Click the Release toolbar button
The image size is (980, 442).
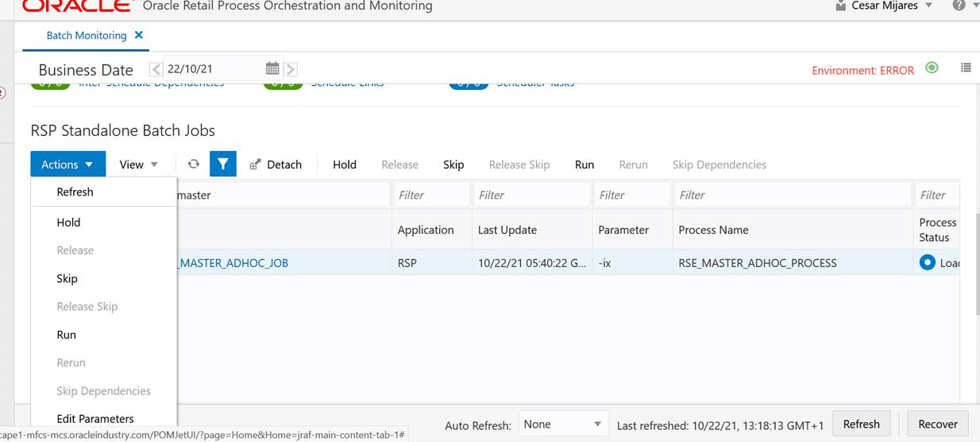click(x=399, y=165)
